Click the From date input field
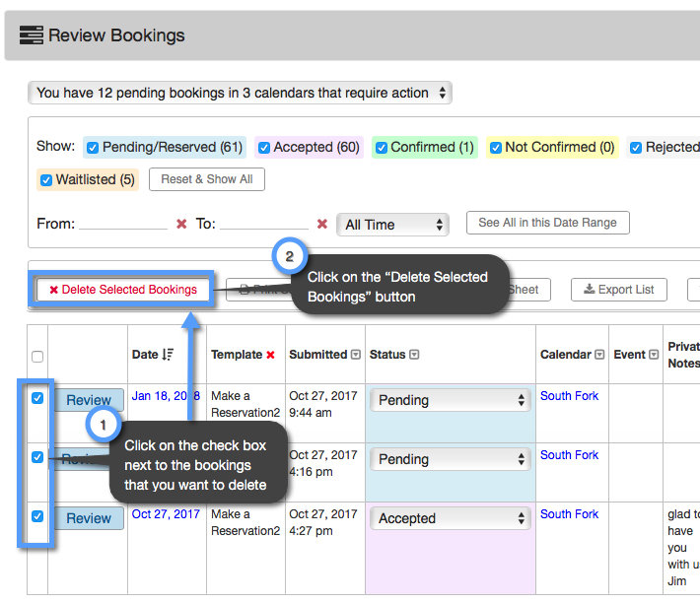Viewport: 700px width, 603px height. (123, 223)
